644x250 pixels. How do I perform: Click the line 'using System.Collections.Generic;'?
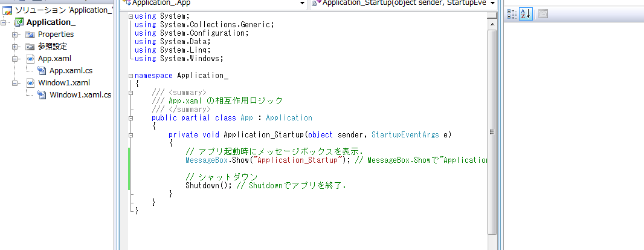pos(204,25)
